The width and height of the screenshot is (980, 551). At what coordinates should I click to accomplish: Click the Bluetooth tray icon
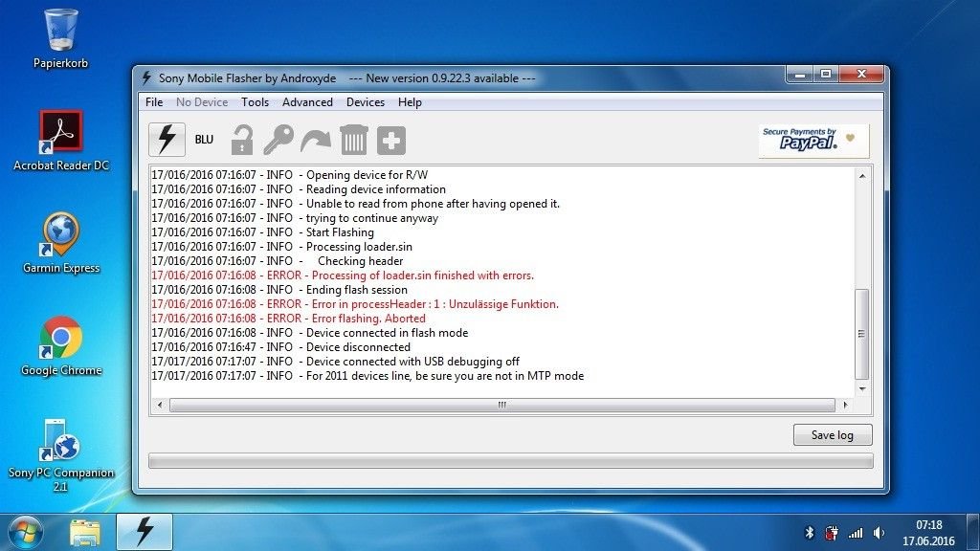[810, 533]
